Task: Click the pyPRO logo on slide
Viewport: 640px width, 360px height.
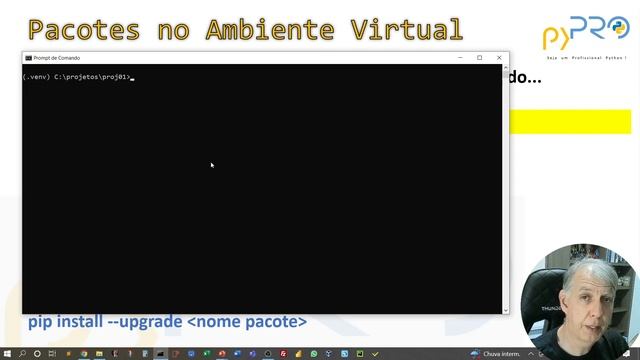Action: pos(586,38)
